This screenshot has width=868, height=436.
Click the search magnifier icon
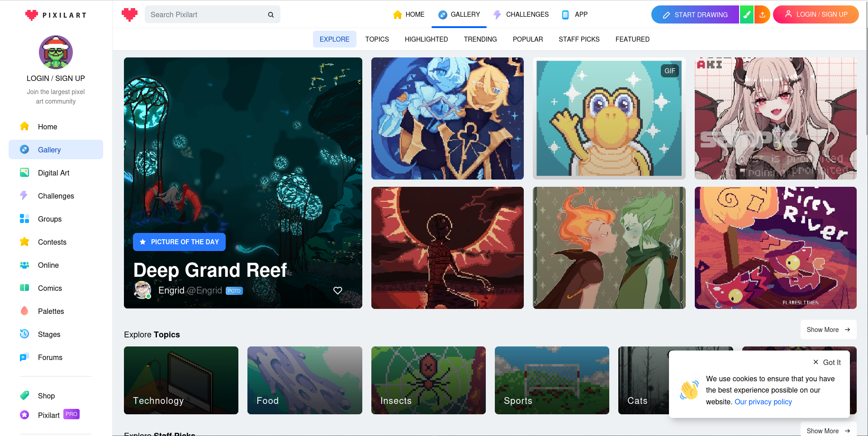[270, 14]
